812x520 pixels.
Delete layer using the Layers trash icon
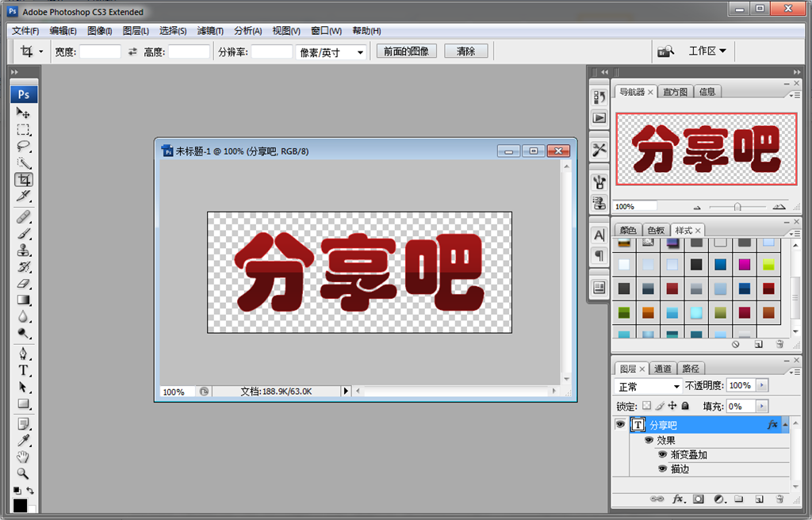pos(779,499)
